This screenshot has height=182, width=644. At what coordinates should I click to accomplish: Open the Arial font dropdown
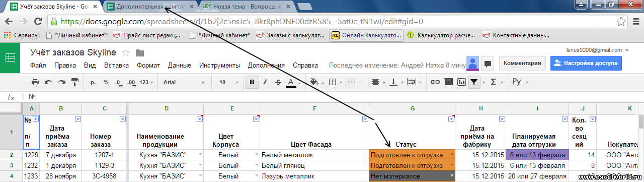(184, 82)
